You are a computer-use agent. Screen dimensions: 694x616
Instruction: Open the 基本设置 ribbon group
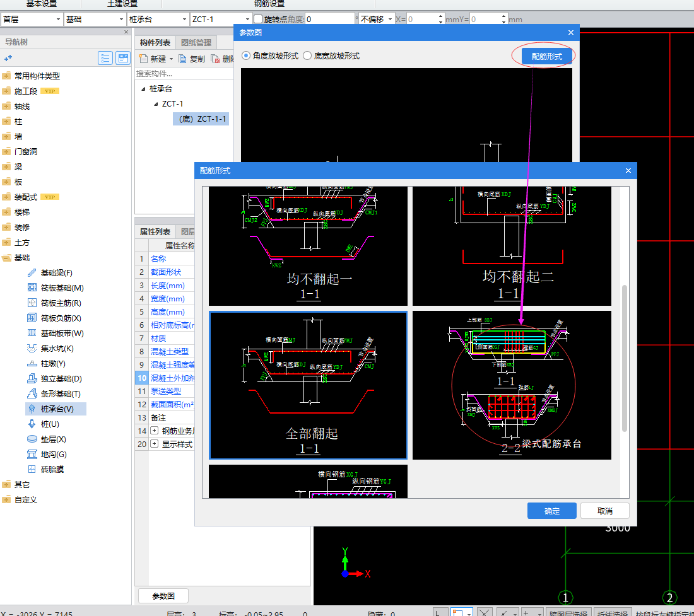pyautogui.click(x=42, y=4)
